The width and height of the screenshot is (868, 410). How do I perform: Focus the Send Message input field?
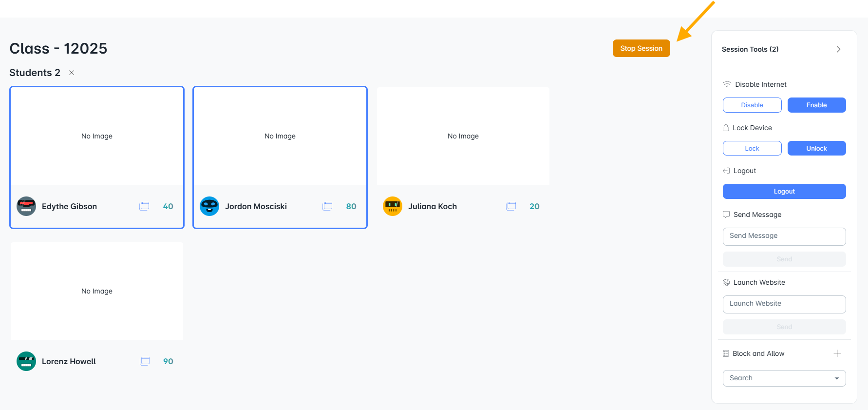pos(784,236)
